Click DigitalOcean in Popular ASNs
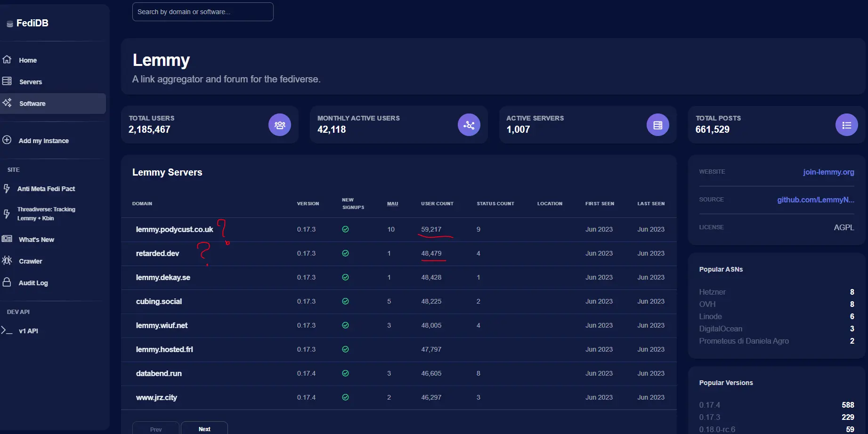Screen dimensions: 868x434 click(x=721, y=329)
